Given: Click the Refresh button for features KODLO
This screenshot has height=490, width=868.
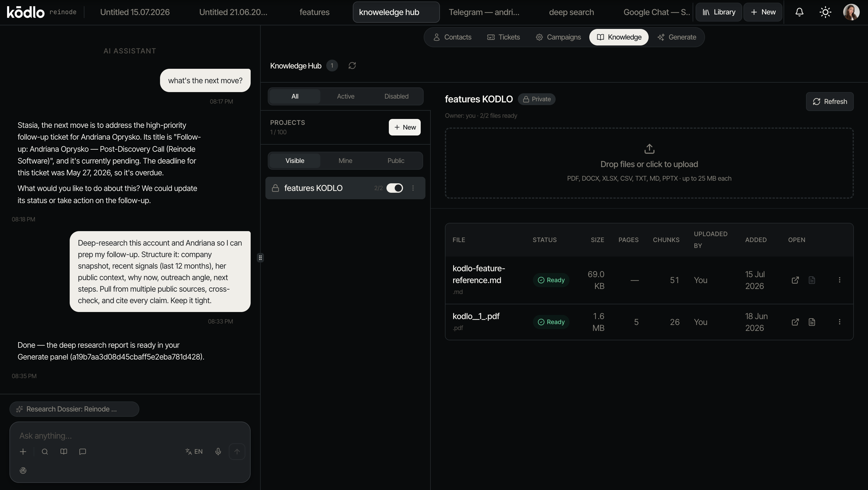Looking at the screenshot, I should coord(830,102).
